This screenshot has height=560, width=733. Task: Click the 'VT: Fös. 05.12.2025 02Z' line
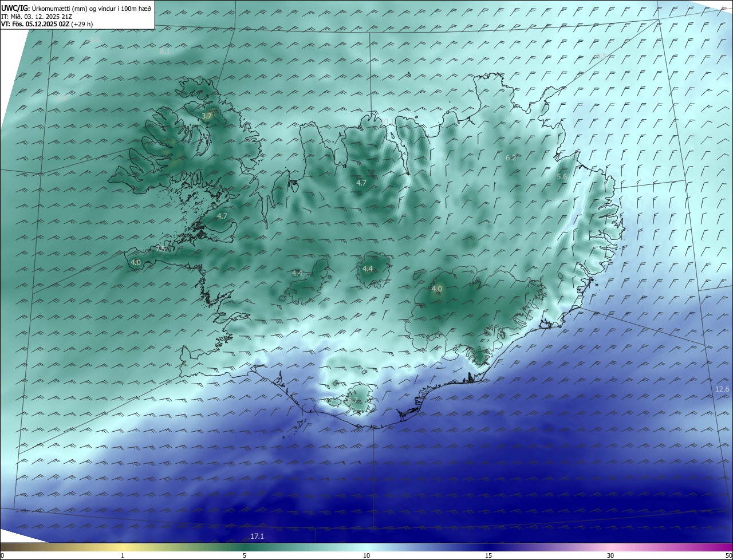47,24
